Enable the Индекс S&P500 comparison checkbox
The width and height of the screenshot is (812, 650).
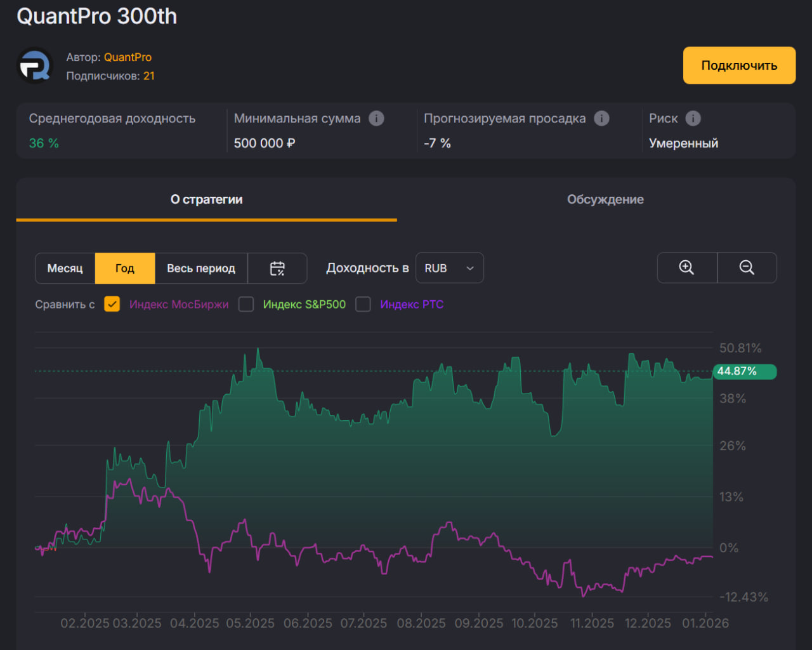[x=246, y=305]
